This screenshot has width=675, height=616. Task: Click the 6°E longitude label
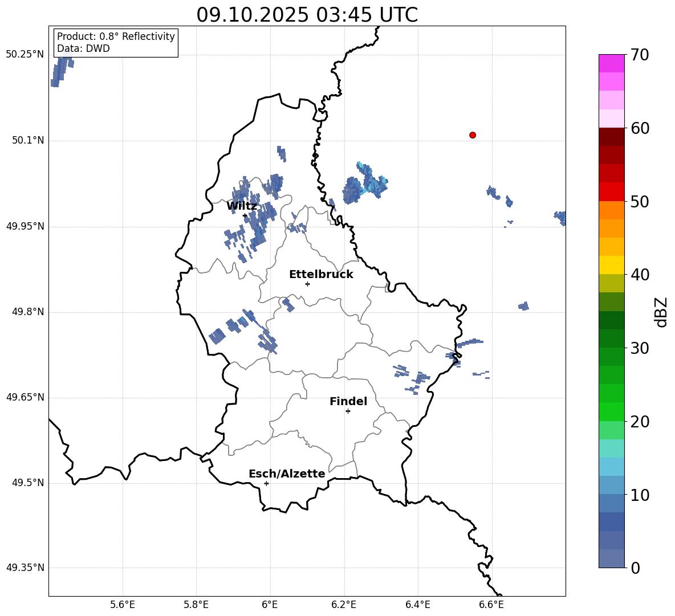coord(270,605)
